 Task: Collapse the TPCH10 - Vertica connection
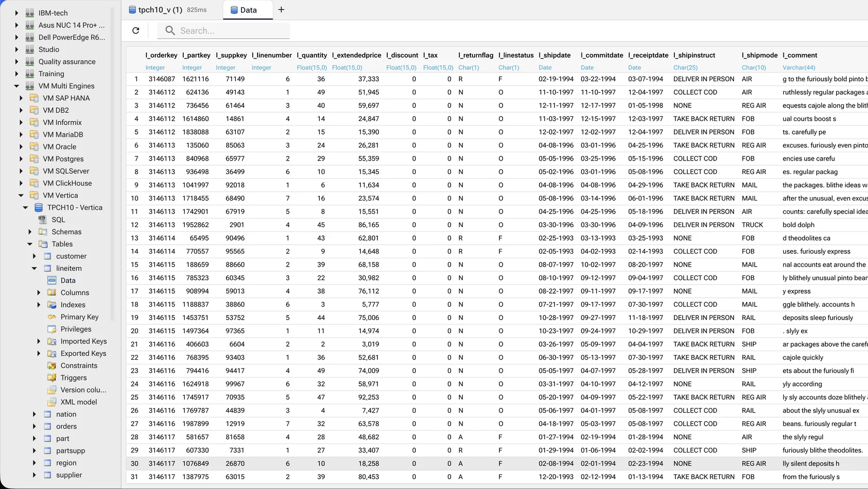(25, 207)
